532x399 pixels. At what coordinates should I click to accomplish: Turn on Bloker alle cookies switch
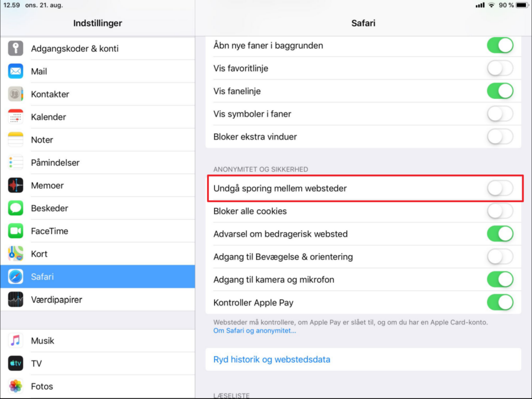500,211
